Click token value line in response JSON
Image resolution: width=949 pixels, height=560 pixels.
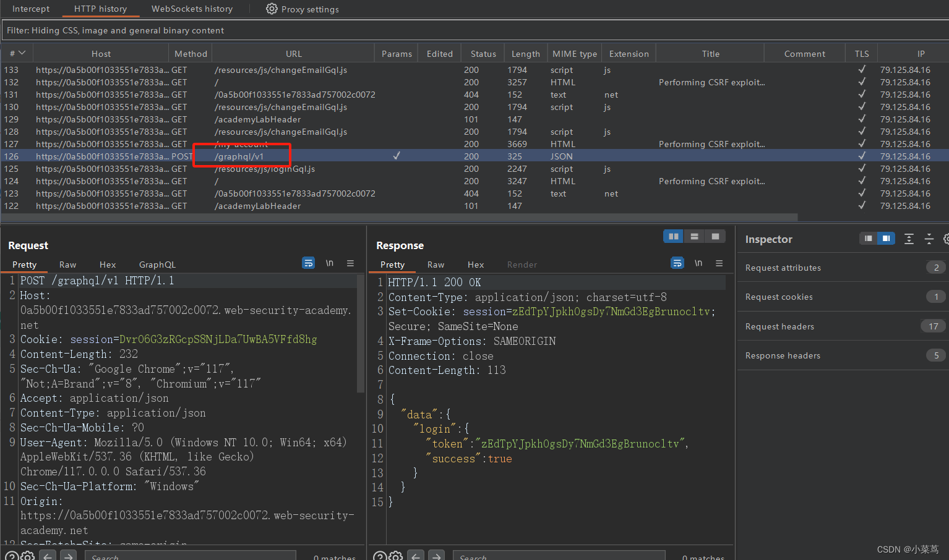557,444
